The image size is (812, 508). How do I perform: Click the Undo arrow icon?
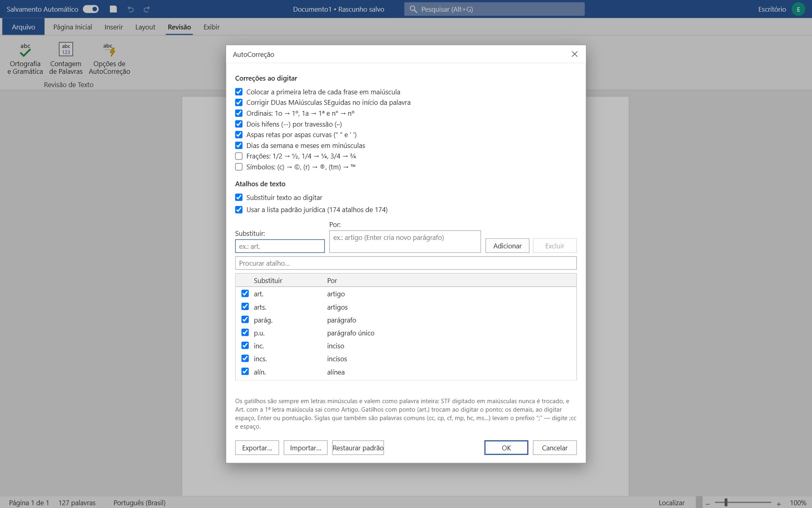click(x=130, y=9)
